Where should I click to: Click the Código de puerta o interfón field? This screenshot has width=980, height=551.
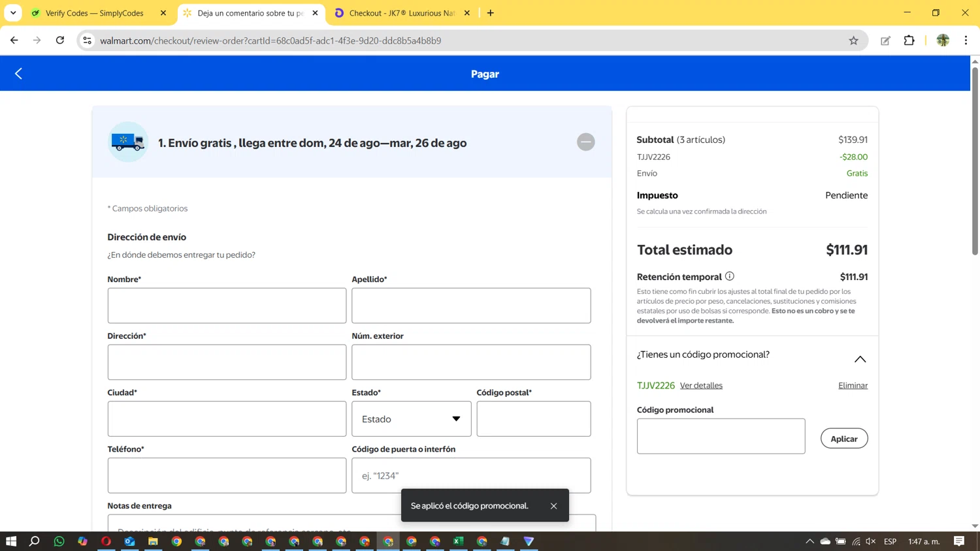click(471, 475)
